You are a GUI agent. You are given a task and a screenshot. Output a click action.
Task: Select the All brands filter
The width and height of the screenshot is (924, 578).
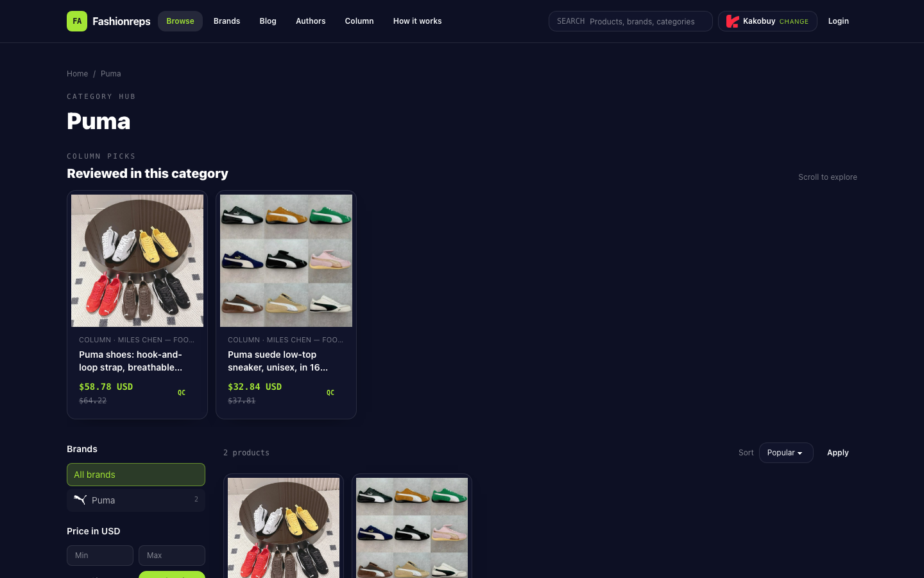coord(136,475)
